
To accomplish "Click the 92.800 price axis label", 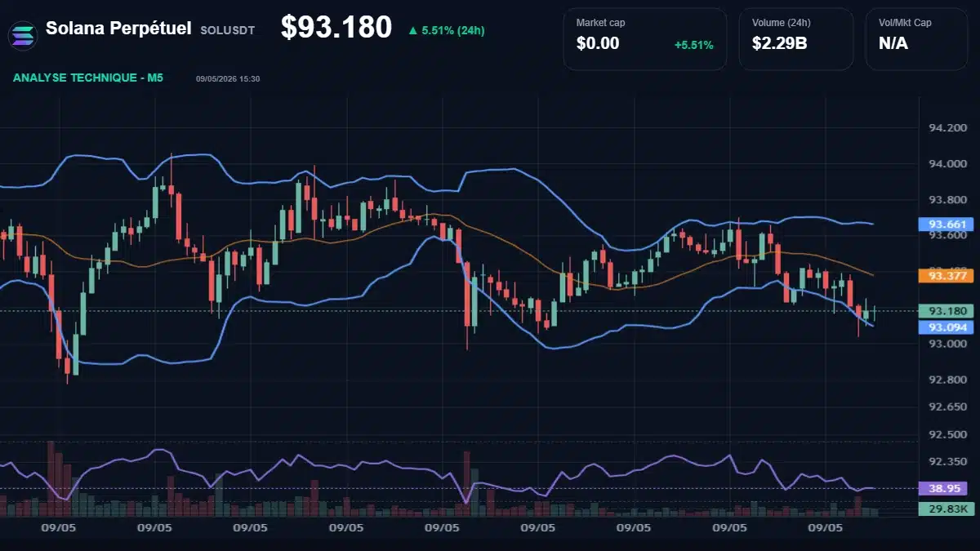I will (948, 380).
